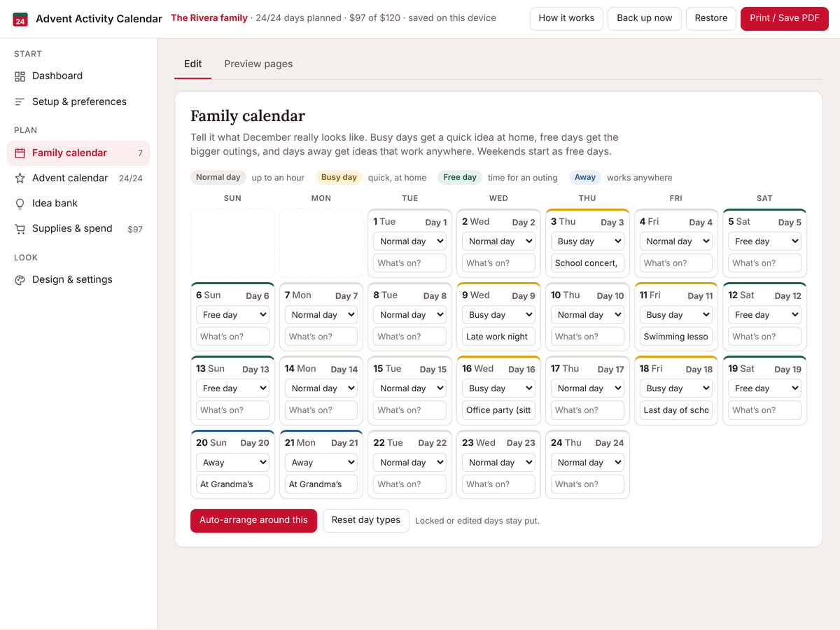The height and width of the screenshot is (630, 840).
Task: Click the Normal day legend pill
Action: [x=218, y=178]
